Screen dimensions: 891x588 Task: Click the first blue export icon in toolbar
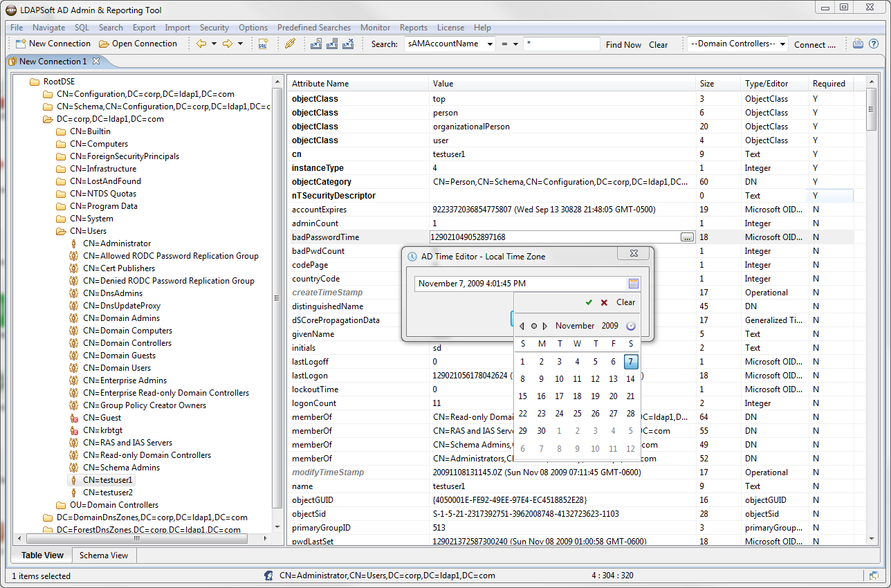tap(316, 44)
